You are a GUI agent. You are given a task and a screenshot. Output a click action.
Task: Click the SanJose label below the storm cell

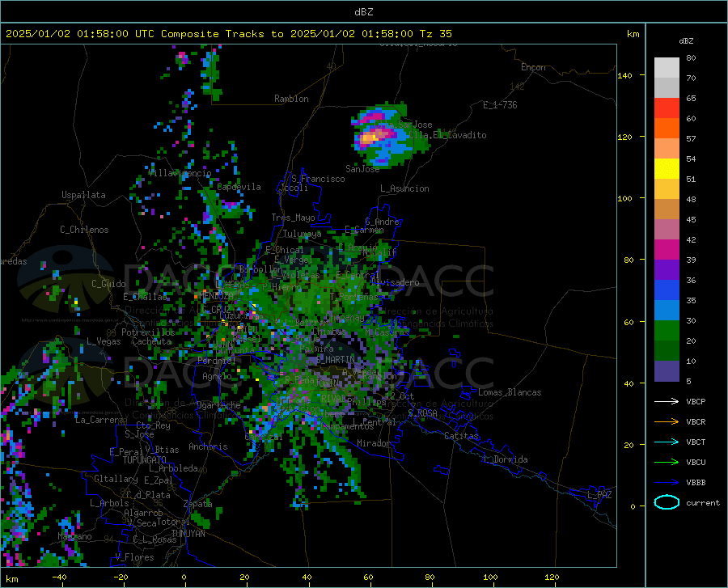click(x=362, y=169)
